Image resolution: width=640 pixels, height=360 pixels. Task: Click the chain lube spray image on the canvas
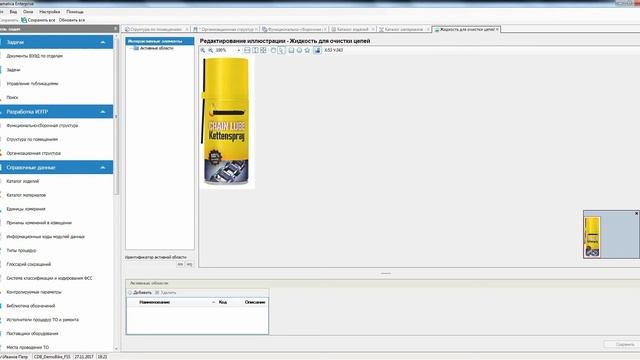pos(226,122)
